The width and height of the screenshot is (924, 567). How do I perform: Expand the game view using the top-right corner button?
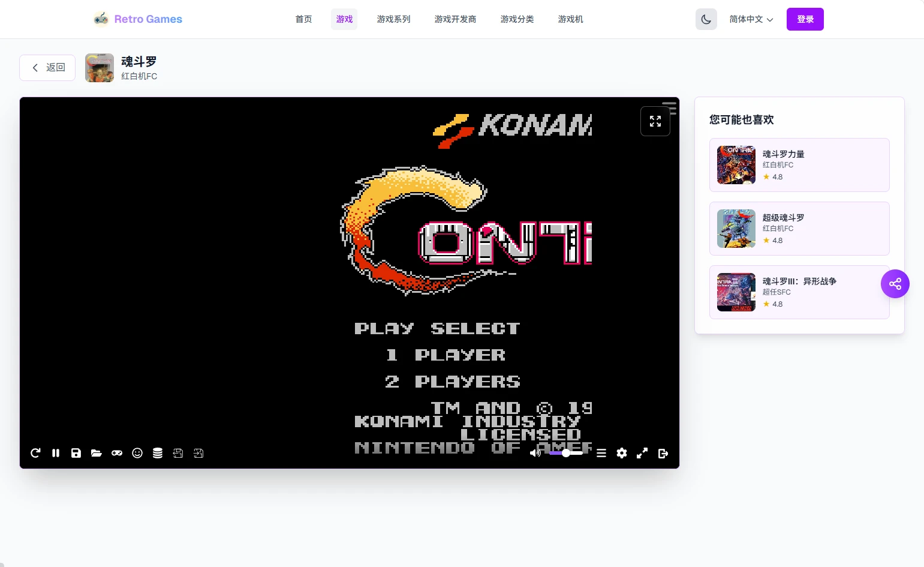655,121
